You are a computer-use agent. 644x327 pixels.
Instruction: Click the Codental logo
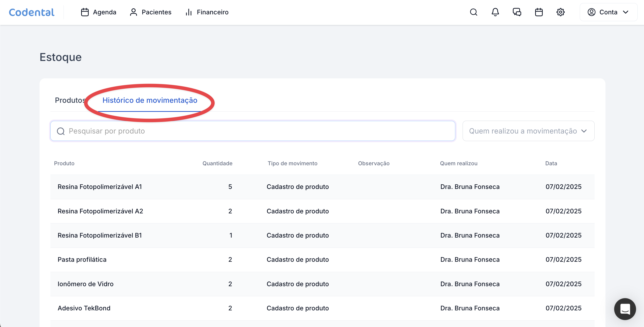(x=31, y=12)
